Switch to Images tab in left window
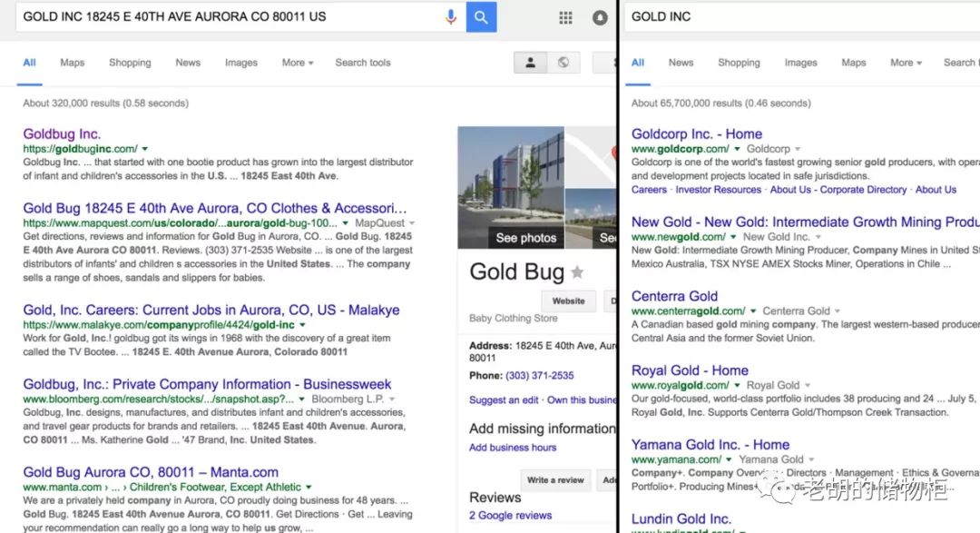This screenshot has width=980, height=533. pos(241,63)
